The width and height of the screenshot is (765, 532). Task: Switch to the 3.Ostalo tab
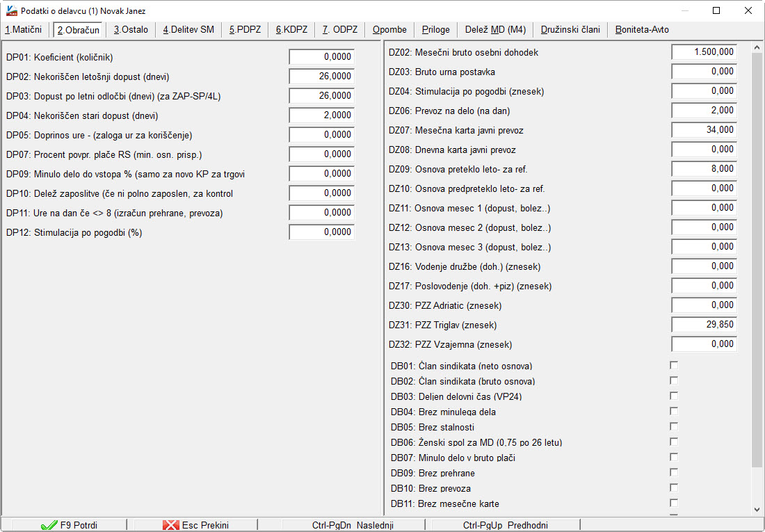coord(131,30)
